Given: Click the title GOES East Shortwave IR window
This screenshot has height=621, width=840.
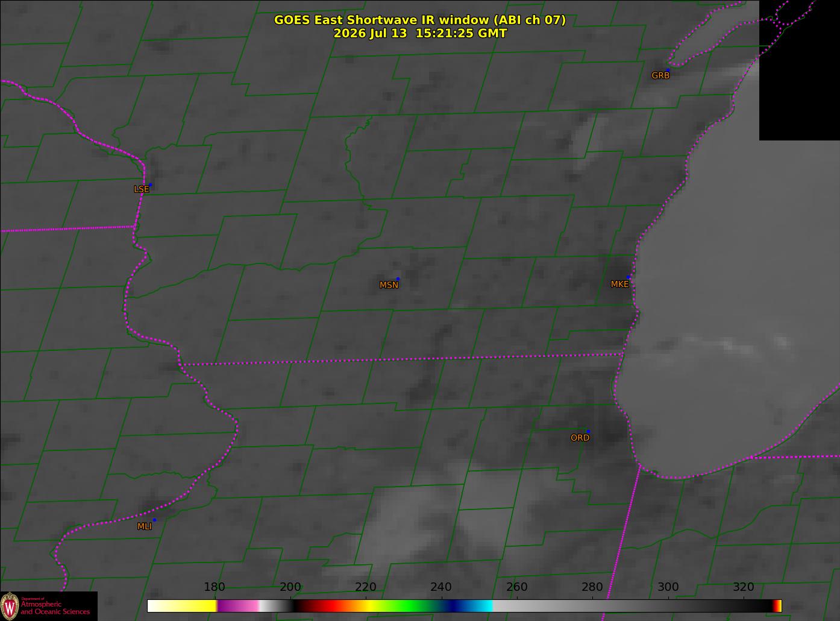Looking at the screenshot, I should click(420, 20).
